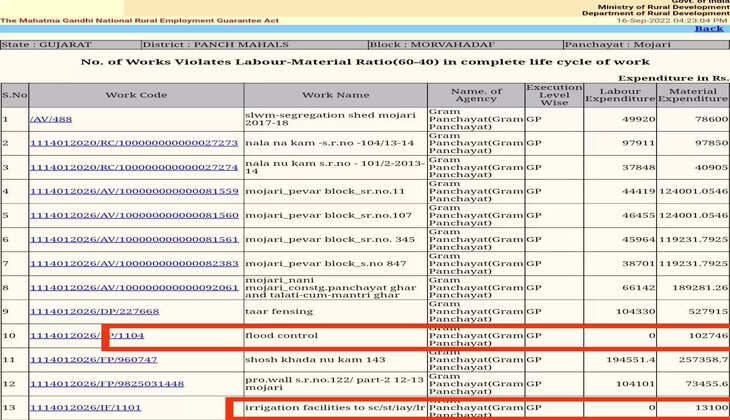Open the DP/227668 work code link

click(x=94, y=311)
